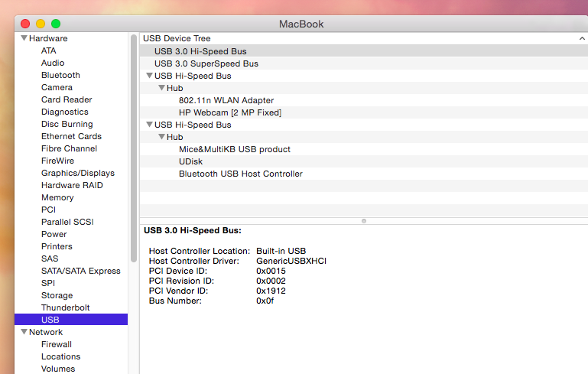Viewport: 588px width, 374px height.
Task: Select Bluetooth USB Host Controller entry
Action: tap(240, 174)
